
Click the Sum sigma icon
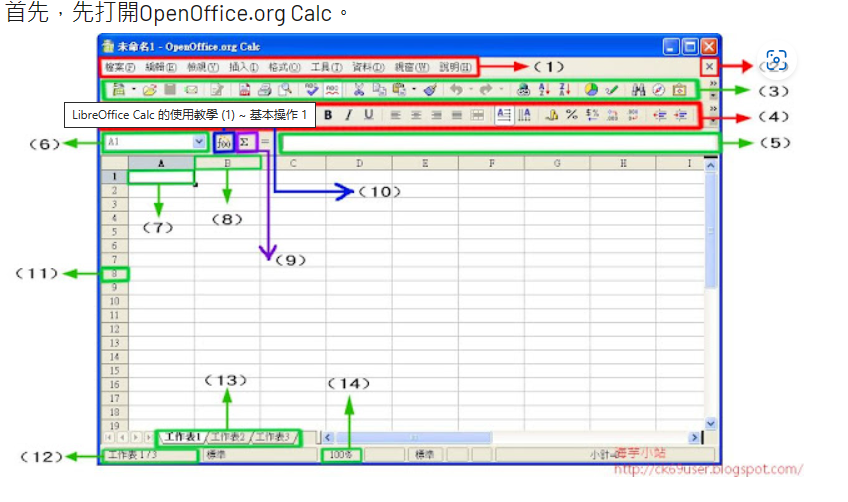(x=245, y=142)
